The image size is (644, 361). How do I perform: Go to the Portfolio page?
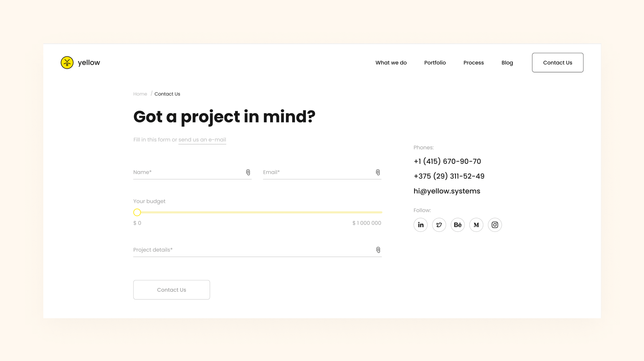(x=435, y=63)
